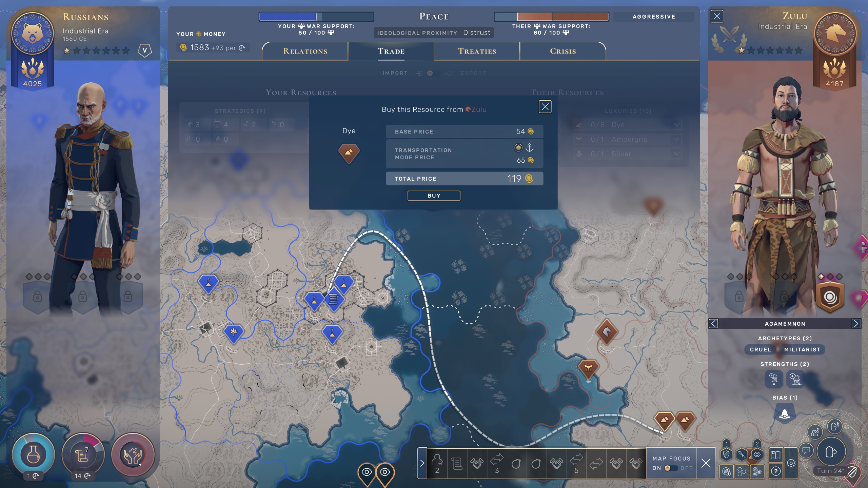Click the Ideological Proximity Distrust label
Viewport: 868px width, 488px height.
[434, 33]
